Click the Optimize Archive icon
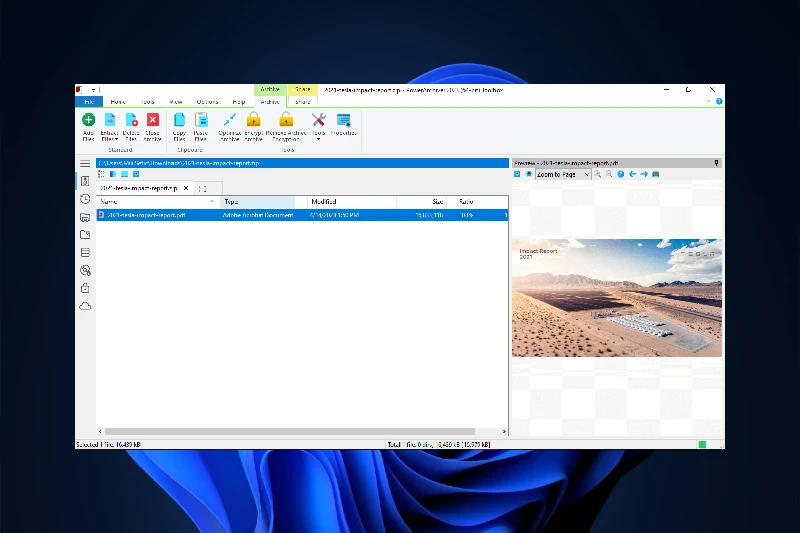This screenshot has height=533, width=800. coord(230,120)
